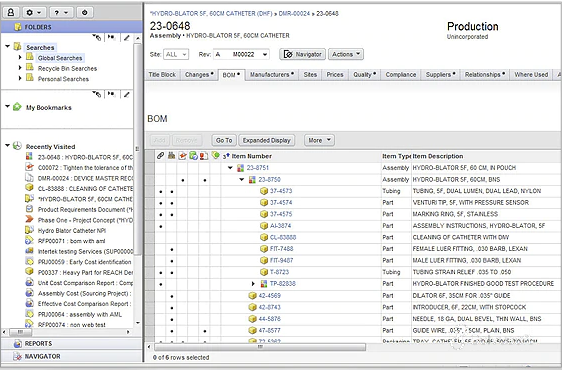Collapse the 23-8750 assembly node

tap(242, 180)
